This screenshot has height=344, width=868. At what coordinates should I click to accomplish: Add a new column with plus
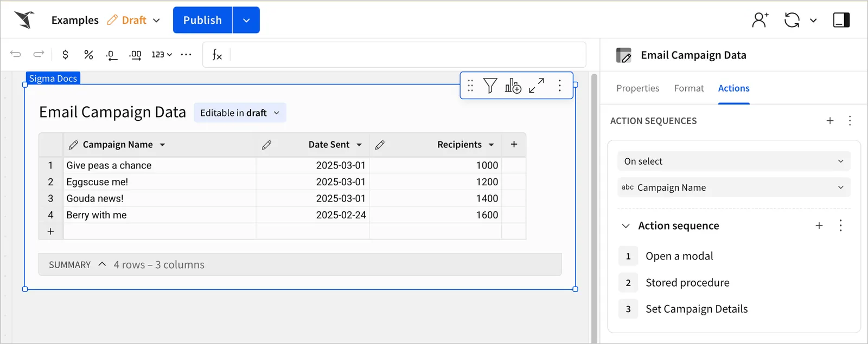(514, 144)
